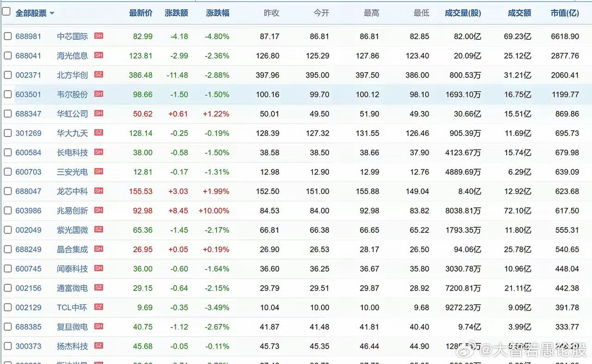This screenshot has width=592, height=364.
Task: Open stock code link 600703
Action: coord(28,172)
